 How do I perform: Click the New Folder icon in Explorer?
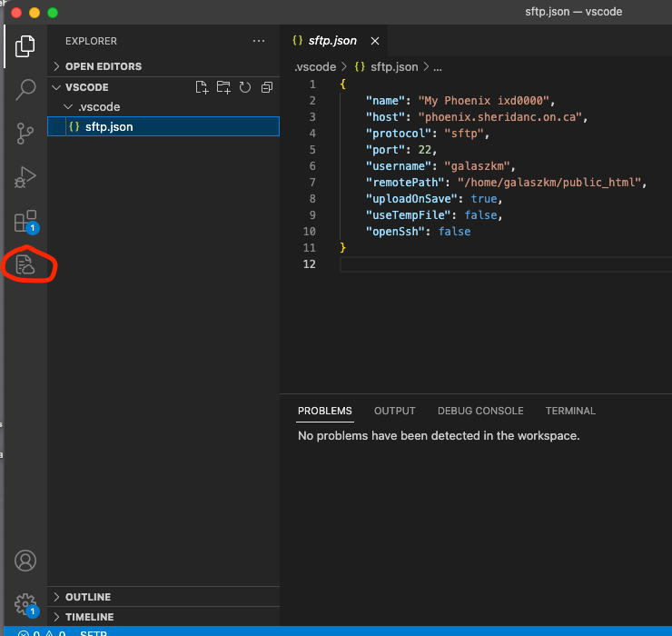tap(223, 87)
